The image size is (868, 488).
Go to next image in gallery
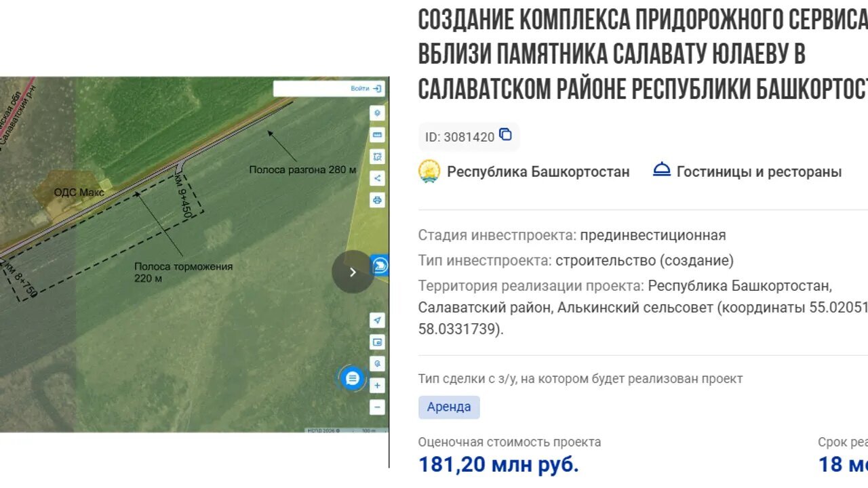coord(353,272)
